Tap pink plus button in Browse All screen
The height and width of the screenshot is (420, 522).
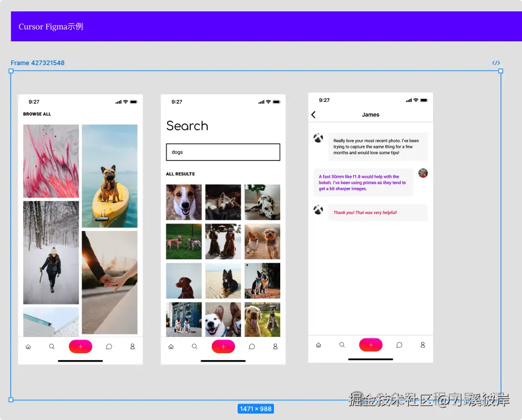click(80, 346)
